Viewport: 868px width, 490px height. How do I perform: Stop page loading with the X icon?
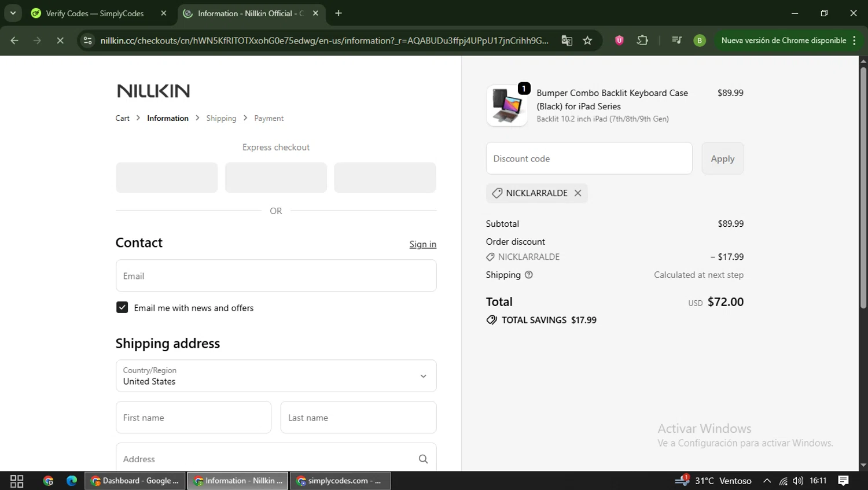click(60, 40)
